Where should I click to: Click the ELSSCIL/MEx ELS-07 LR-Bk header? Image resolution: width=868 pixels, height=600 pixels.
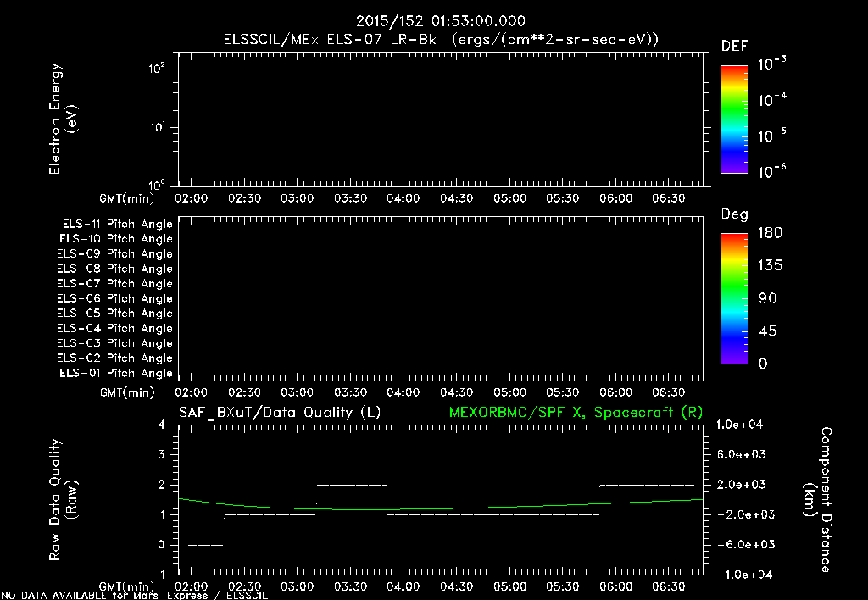[330, 40]
